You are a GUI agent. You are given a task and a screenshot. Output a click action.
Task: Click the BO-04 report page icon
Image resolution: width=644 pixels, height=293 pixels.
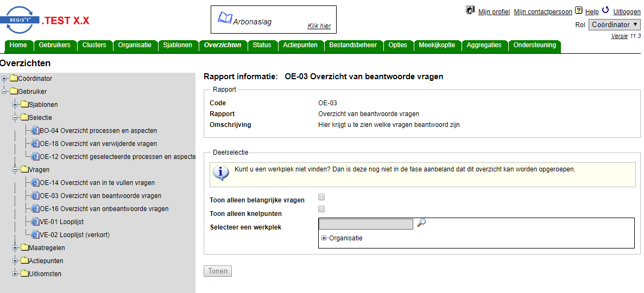click(x=35, y=131)
